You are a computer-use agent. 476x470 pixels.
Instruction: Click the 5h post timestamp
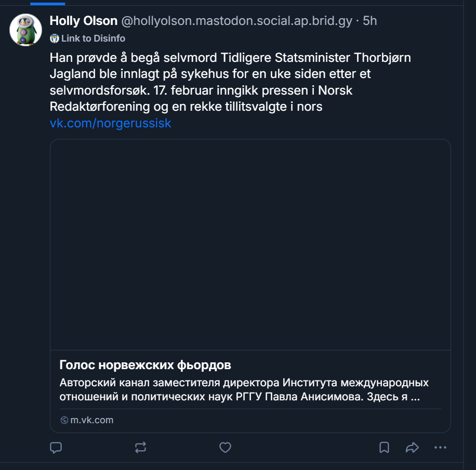point(370,21)
